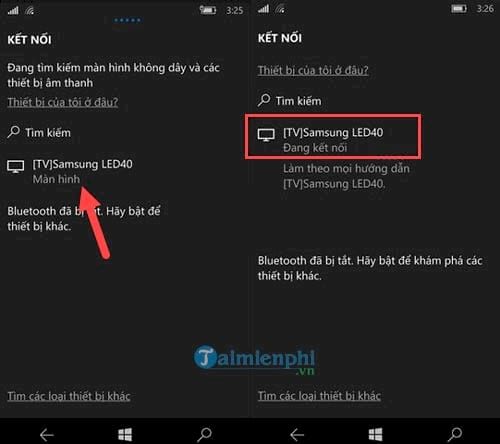Tap the signal bars icon on right phone
The height and width of the screenshot is (444, 500).
coord(263,9)
